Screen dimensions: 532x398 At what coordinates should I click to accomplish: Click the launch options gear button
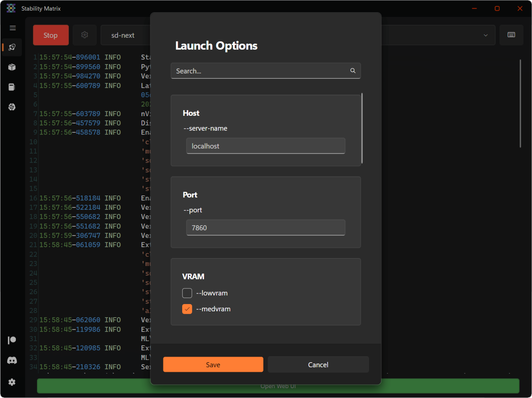(x=85, y=35)
